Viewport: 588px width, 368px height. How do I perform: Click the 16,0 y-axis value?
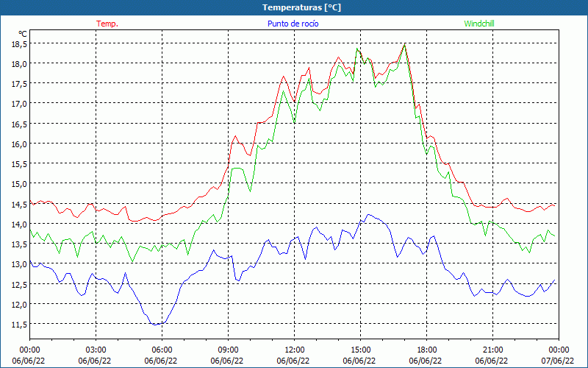20,144
